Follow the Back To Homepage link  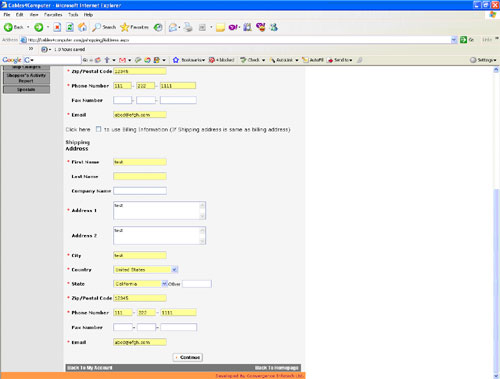pyautogui.click(x=277, y=368)
